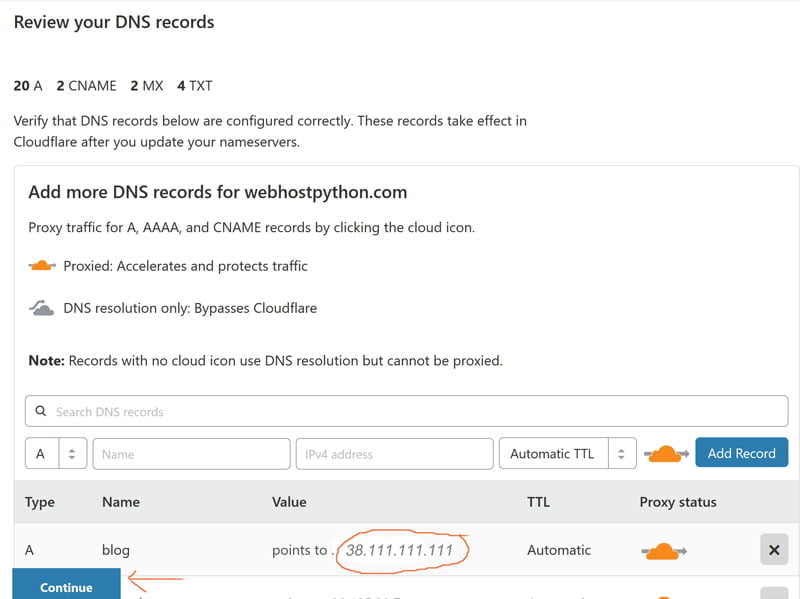Click the 20 A record count
The height and width of the screenshot is (599, 800).
(x=28, y=86)
